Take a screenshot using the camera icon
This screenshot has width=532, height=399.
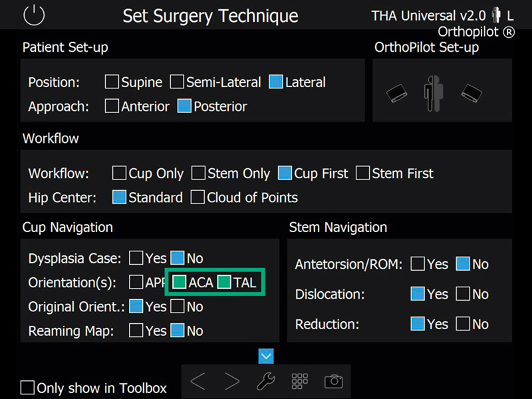[x=332, y=380]
